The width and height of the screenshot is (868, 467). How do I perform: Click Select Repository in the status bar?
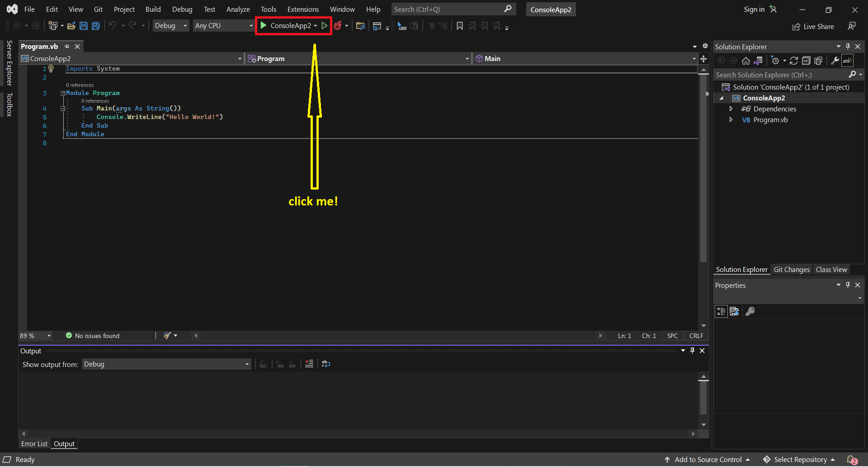pos(799,460)
